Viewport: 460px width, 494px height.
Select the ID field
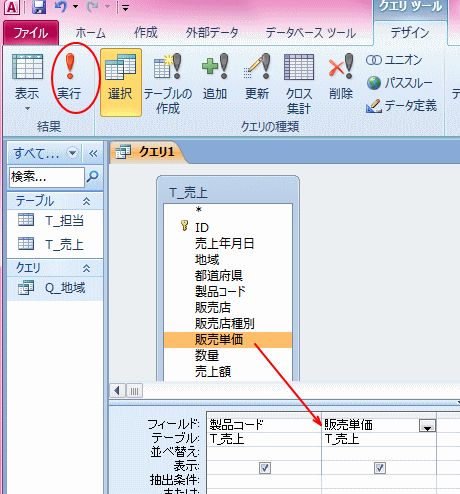coord(228,227)
